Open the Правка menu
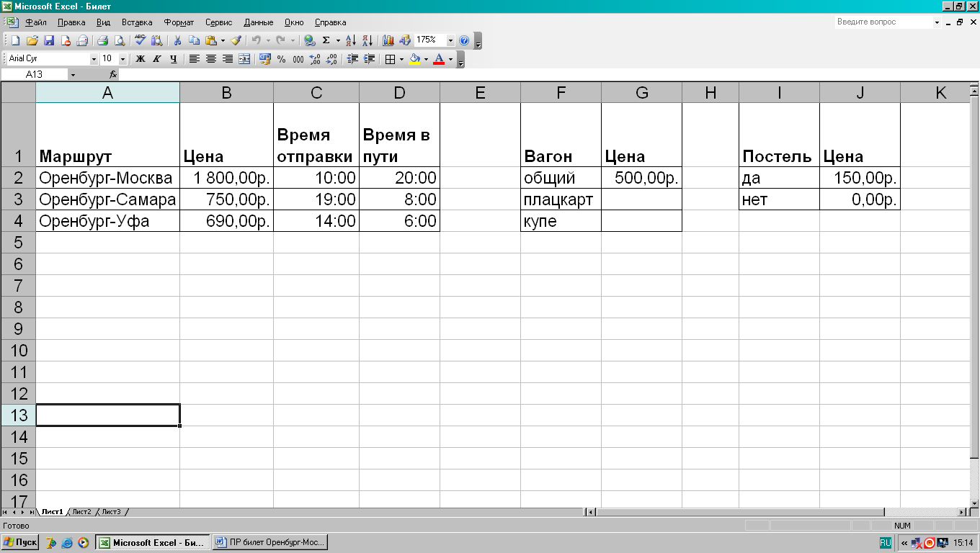The image size is (980, 553). 71,22
